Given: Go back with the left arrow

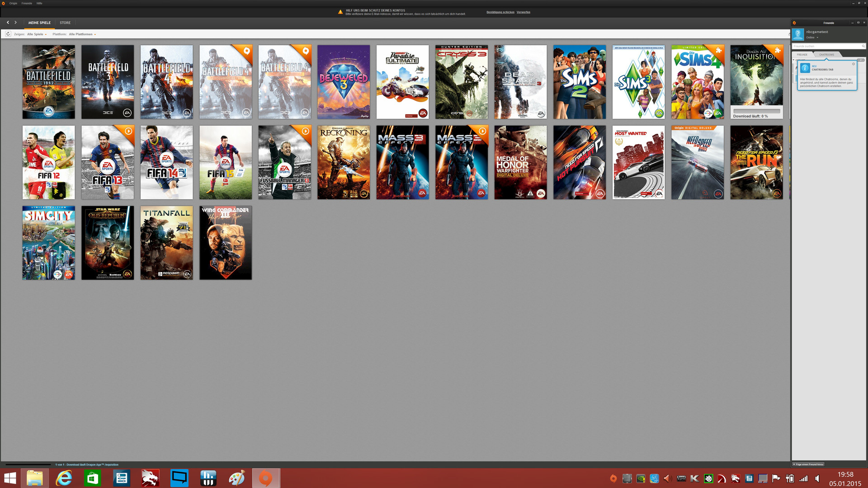Looking at the screenshot, I should pyautogui.click(x=8, y=22).
